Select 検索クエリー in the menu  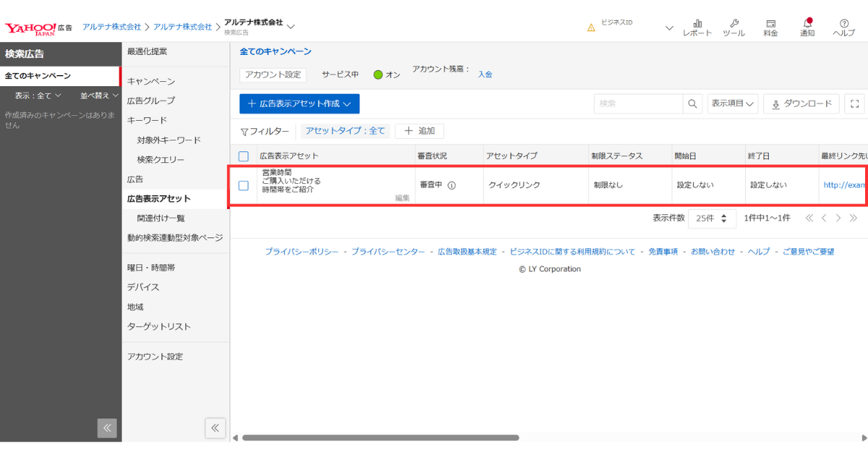point(161,159)
